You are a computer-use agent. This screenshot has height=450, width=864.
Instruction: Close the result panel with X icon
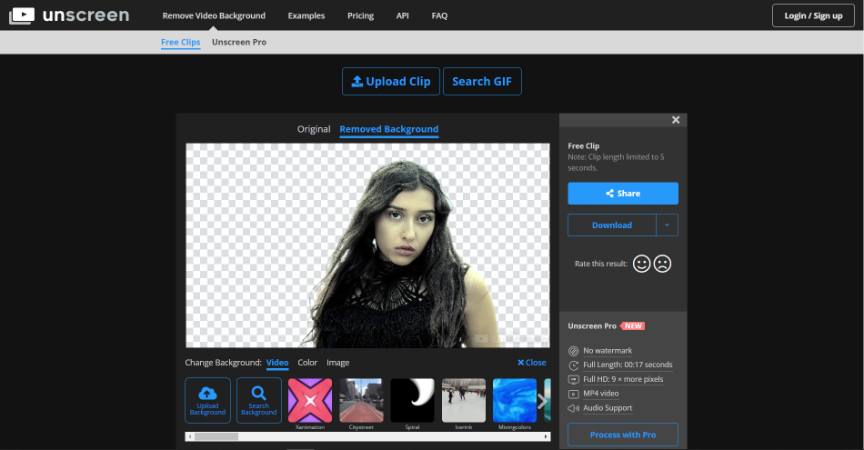[676, 120]
